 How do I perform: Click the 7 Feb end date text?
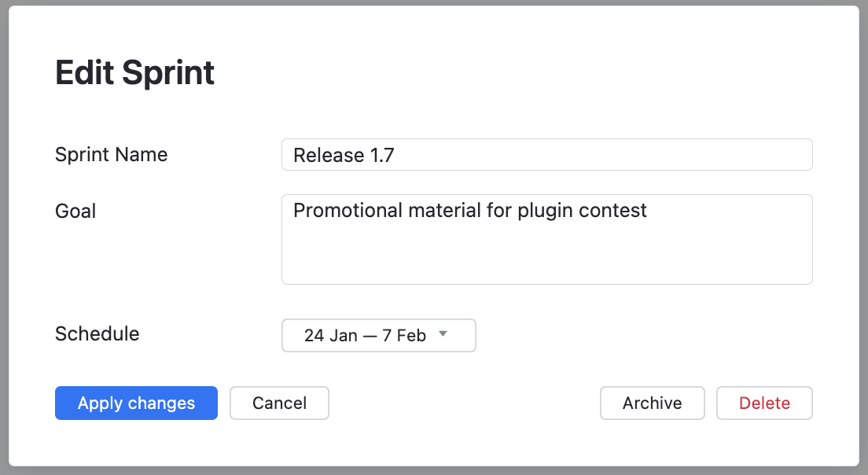click(x=404, y=335)
